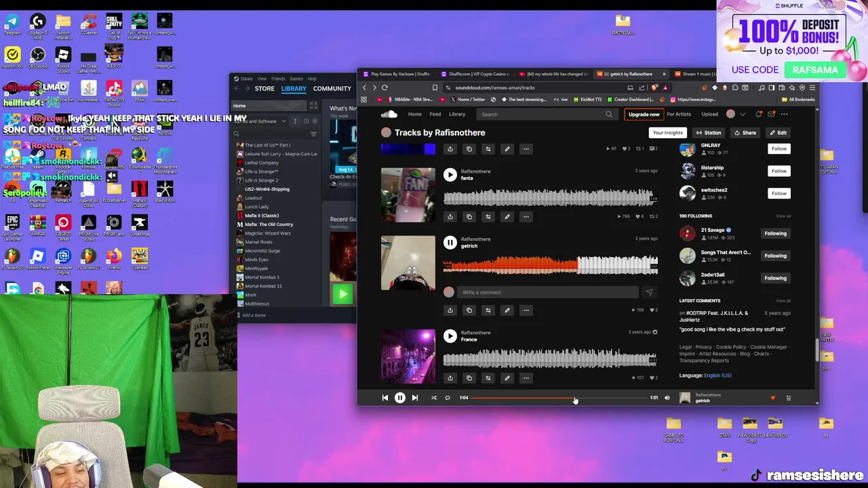Open More options for the fanta track
The width and height of the screenshot is (868, 488).
(x=526, y=217)
